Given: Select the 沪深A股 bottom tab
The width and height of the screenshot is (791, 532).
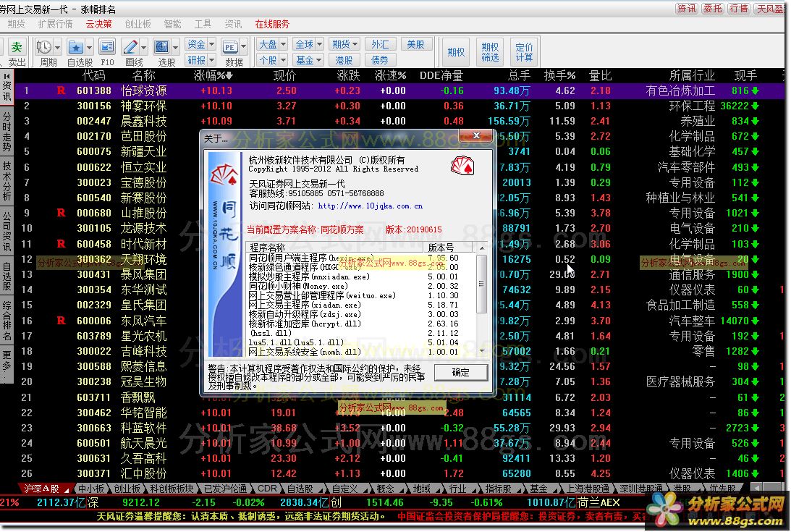Looking at the screenshot, I should pyautogui.click(x=45, y=489).
